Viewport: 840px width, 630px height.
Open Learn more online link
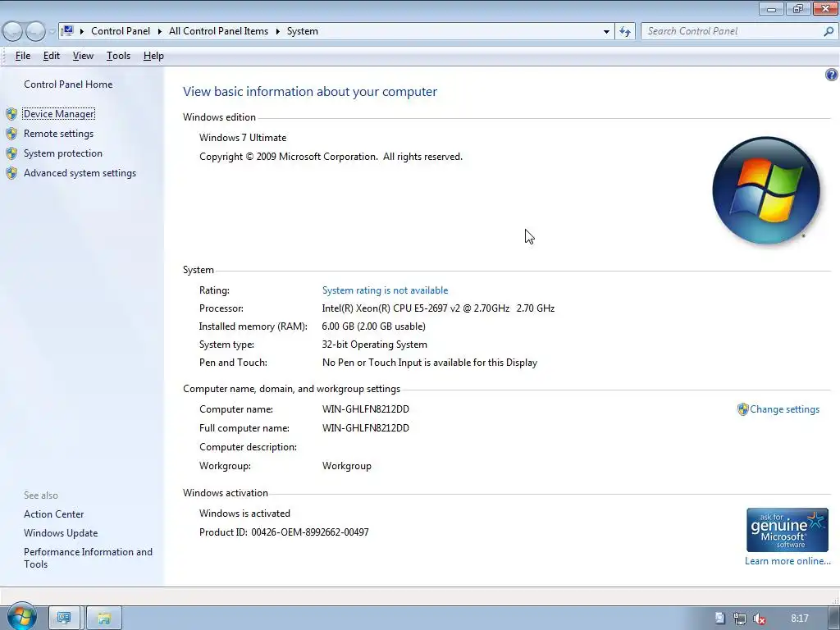click(787, 561)
